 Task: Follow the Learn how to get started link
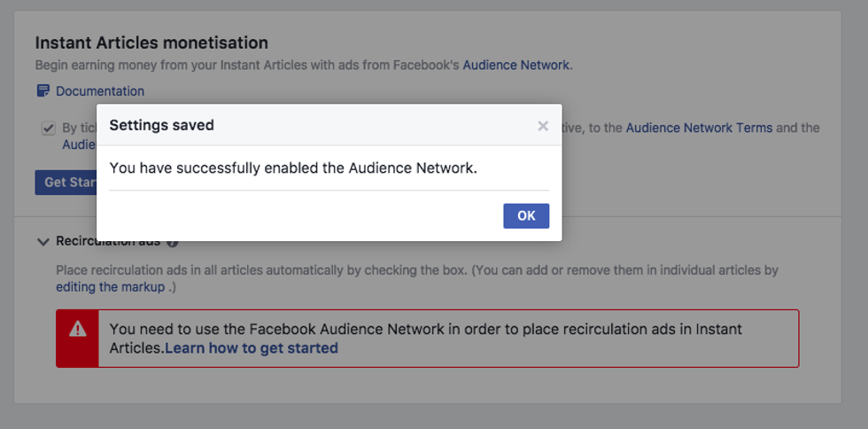point(252,348)
